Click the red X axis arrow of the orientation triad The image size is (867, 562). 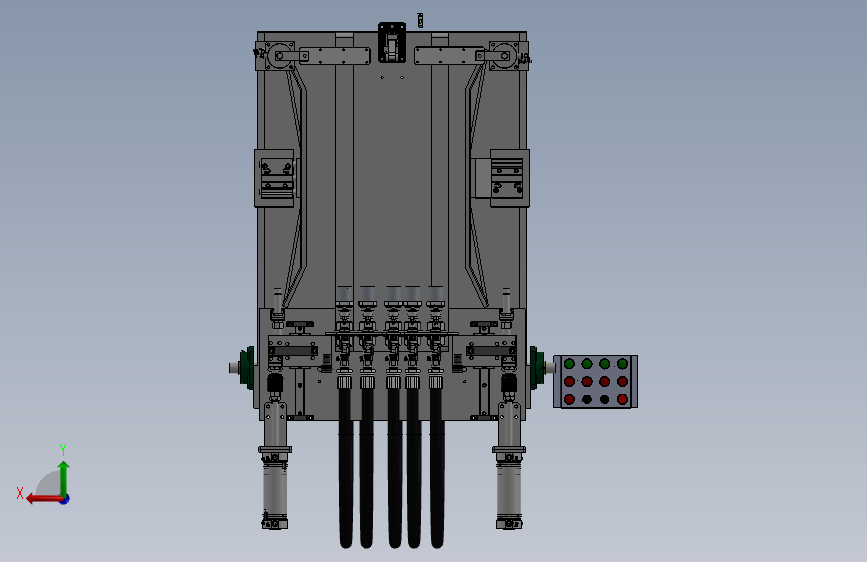pos(44,499)
